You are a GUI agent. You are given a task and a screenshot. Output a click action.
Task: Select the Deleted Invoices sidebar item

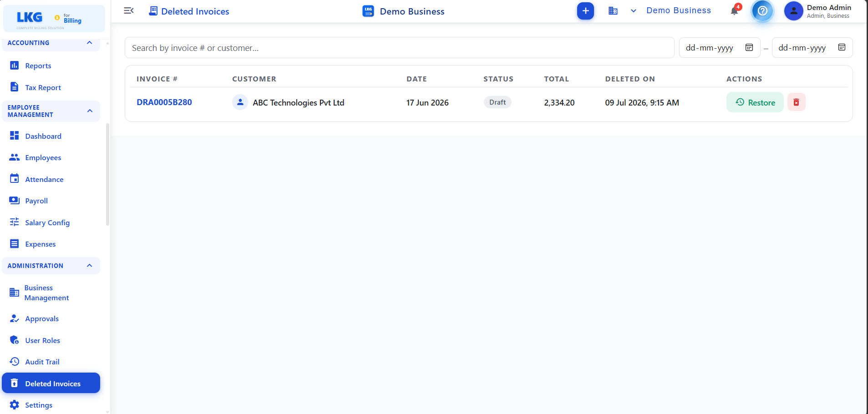point(51,383)
